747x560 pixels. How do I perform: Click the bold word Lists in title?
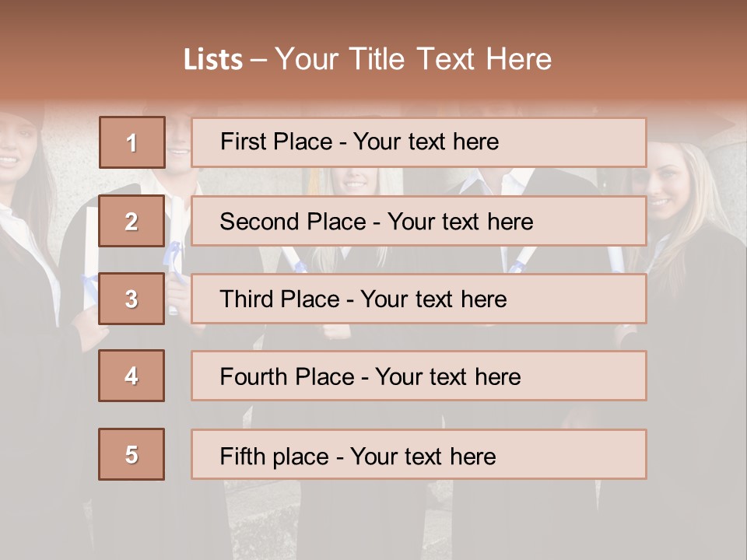[x=213, y=59]
